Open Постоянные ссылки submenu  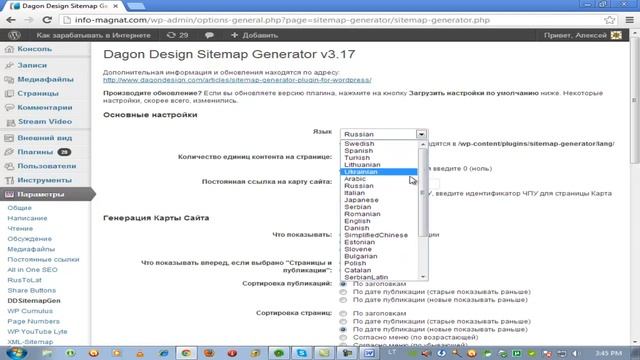point(43,260)
